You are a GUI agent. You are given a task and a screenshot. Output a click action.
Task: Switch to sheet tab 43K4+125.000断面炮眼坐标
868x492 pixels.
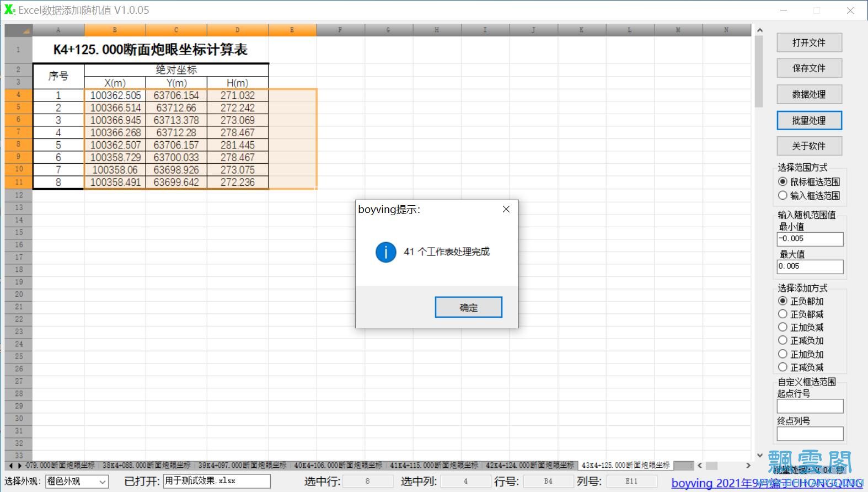(x=625, y=466)
